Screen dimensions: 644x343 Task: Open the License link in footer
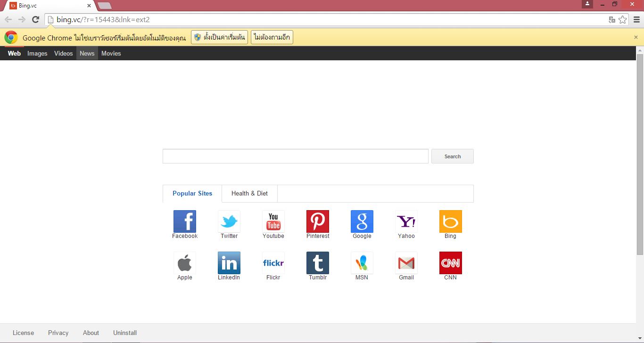(x=23, y=333)
